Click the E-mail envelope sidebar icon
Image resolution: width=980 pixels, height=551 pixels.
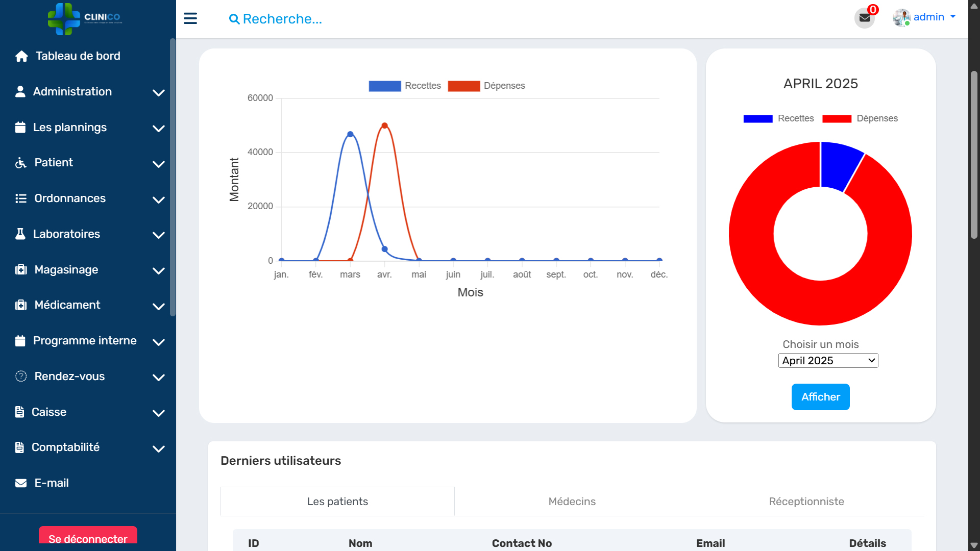(21, 483)
